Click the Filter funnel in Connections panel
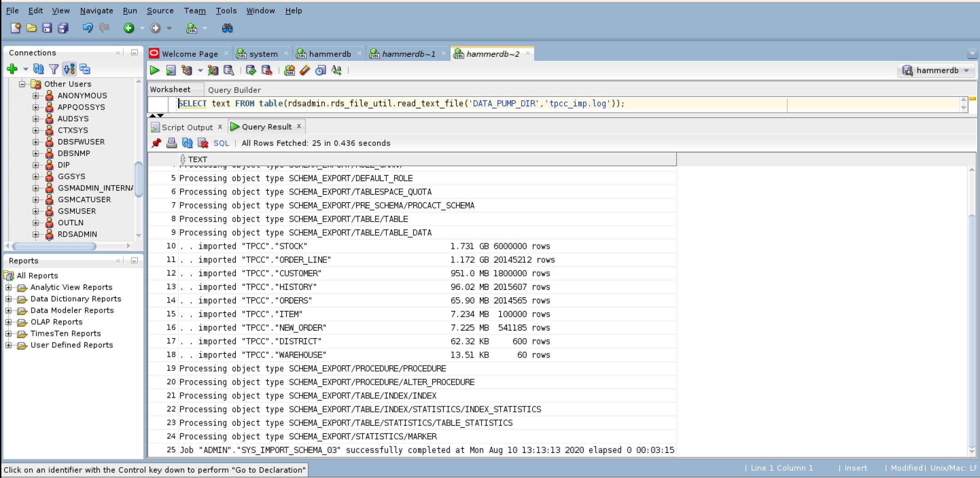The height and width of the screenshot is (478, 980). [54, 69]
